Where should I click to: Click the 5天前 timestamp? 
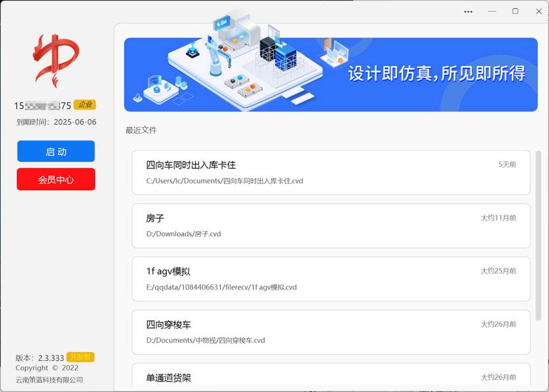(507, 164)
